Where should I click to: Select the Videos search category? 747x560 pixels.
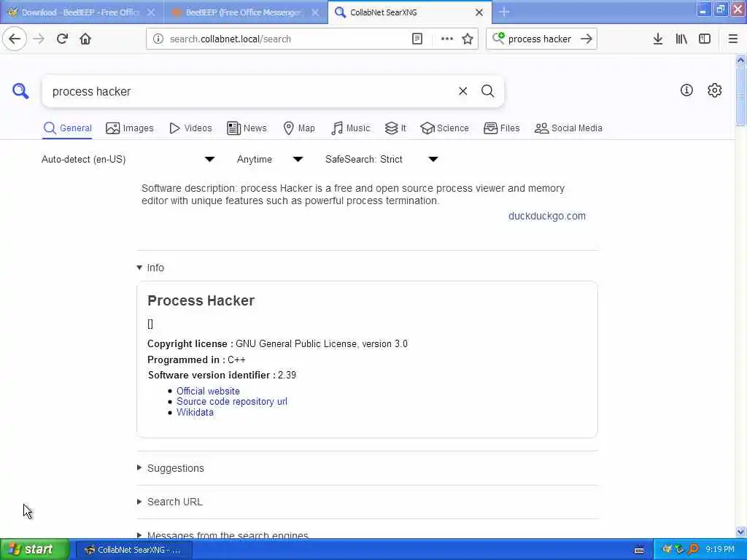190,128
